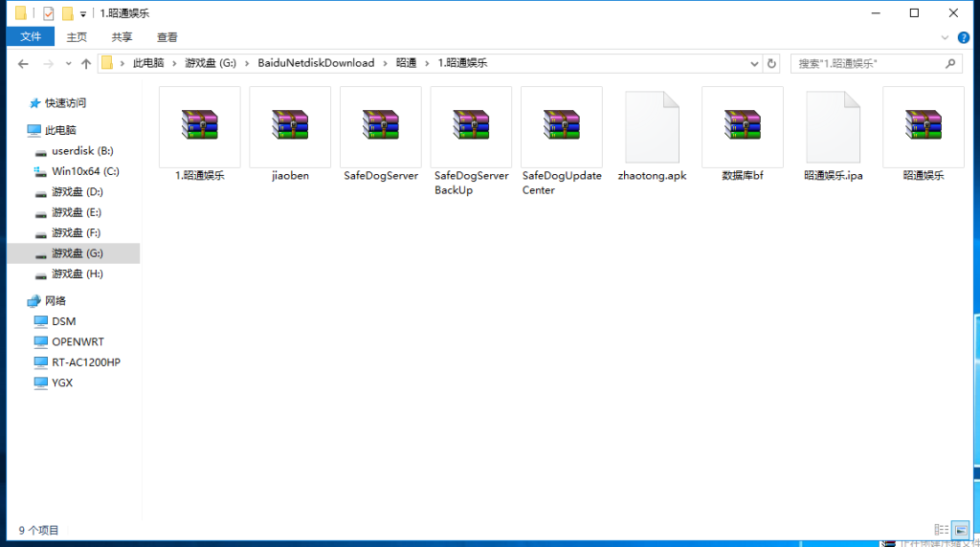Open 游戏盘 (H:) drive
Image resolution: width=980 pixels, height=547 pixels.
(x=78, y=274)
